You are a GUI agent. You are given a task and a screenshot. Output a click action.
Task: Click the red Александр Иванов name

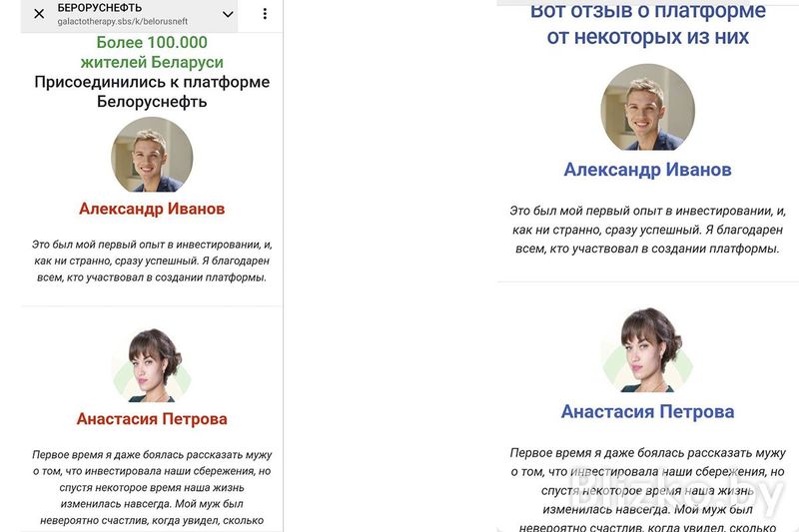point(152,209)
